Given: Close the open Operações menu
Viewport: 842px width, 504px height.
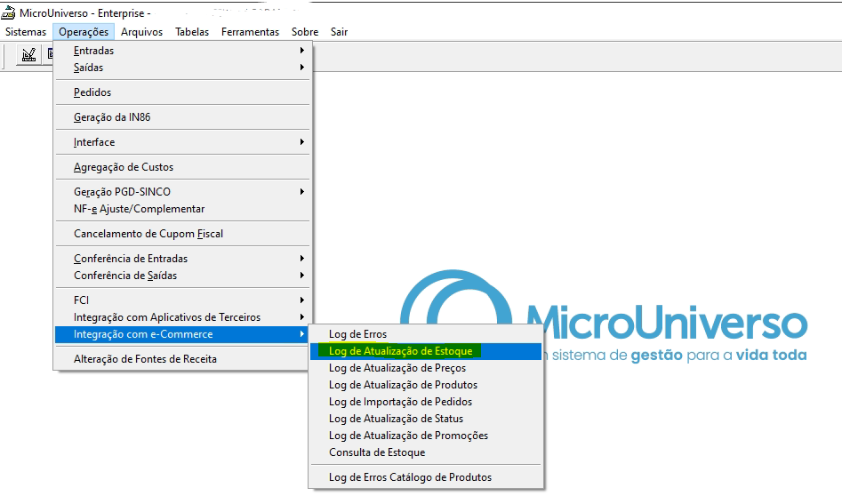Looking at the screenshot, I should pyautogui.click(x=84, y=32).
